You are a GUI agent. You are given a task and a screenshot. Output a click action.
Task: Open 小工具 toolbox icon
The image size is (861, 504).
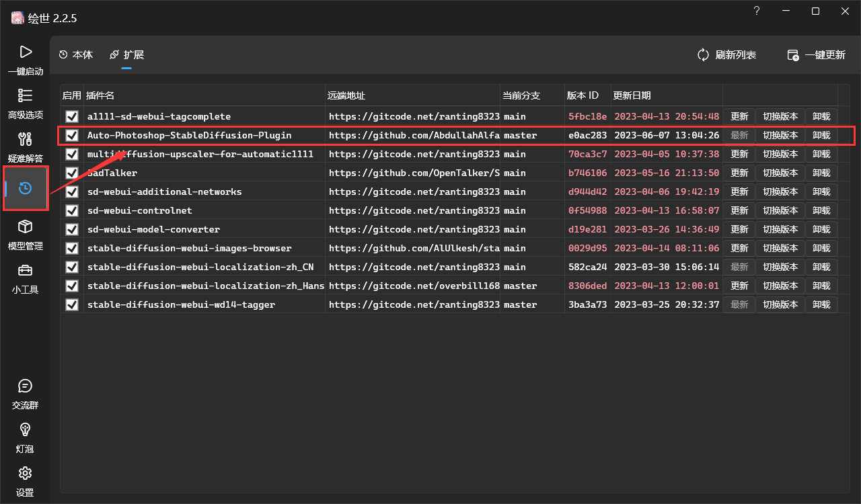(x=25, y=271)
